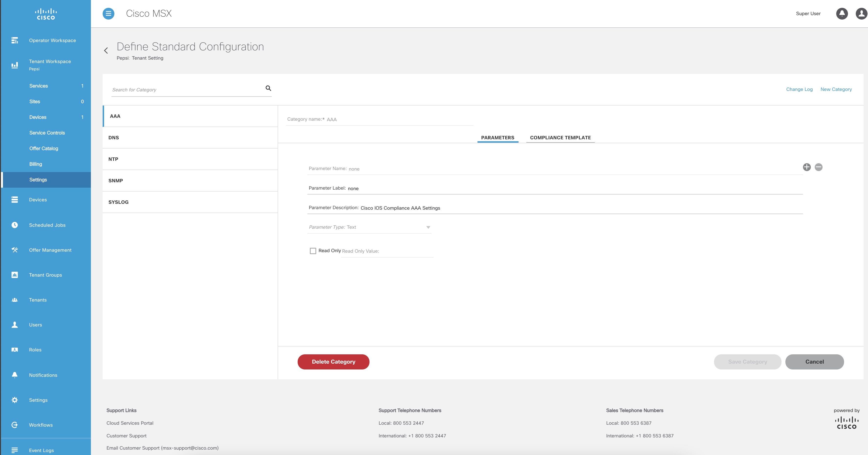Click the Workflows icon in sidebar
The width and height of the screenshot is (868, 455).
(x=14, y=425)
